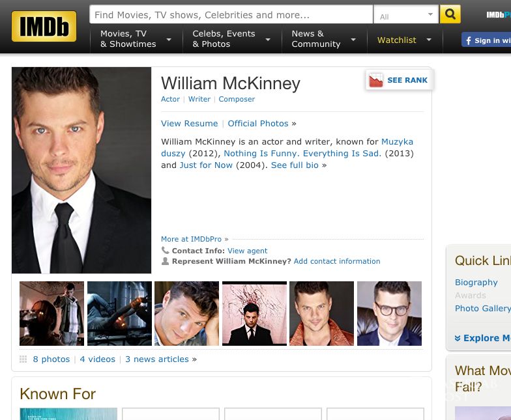Screen dimensions: 511x420
Task: Open the Official Photos link
Action: [x=258, y=124]
